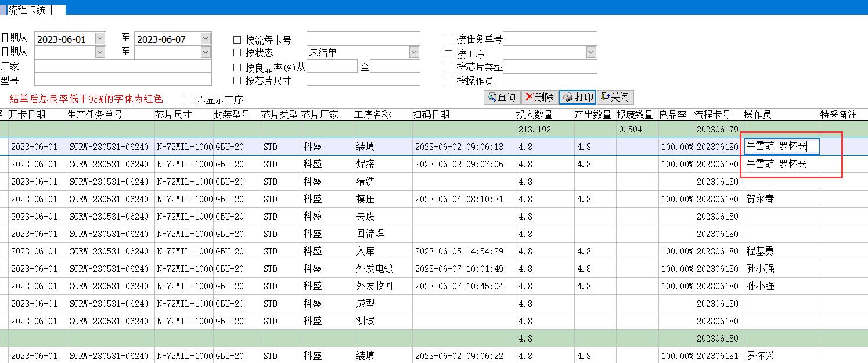868x363 pixels.
Task: Click the 关闭 close button
Action: pos(615,97)
